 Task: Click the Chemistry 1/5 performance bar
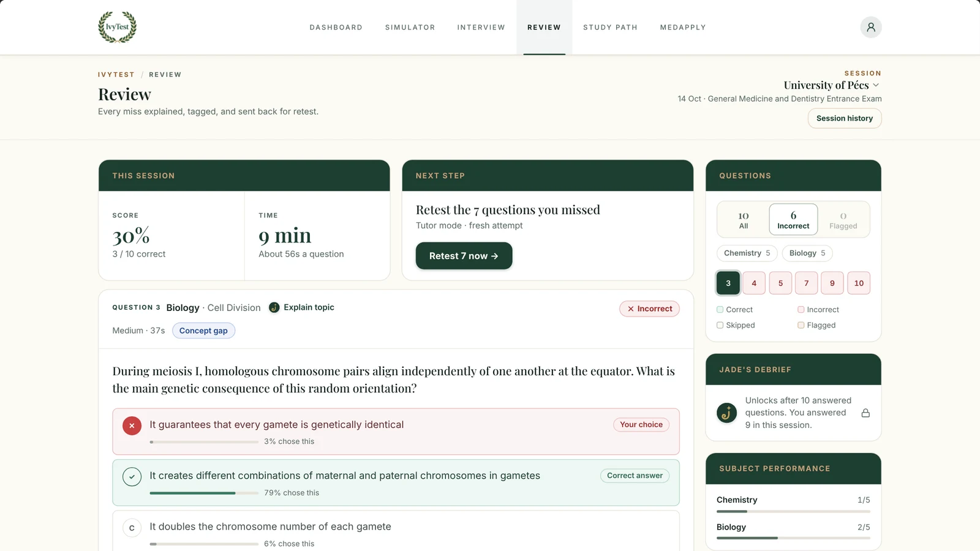pos(793,511)
